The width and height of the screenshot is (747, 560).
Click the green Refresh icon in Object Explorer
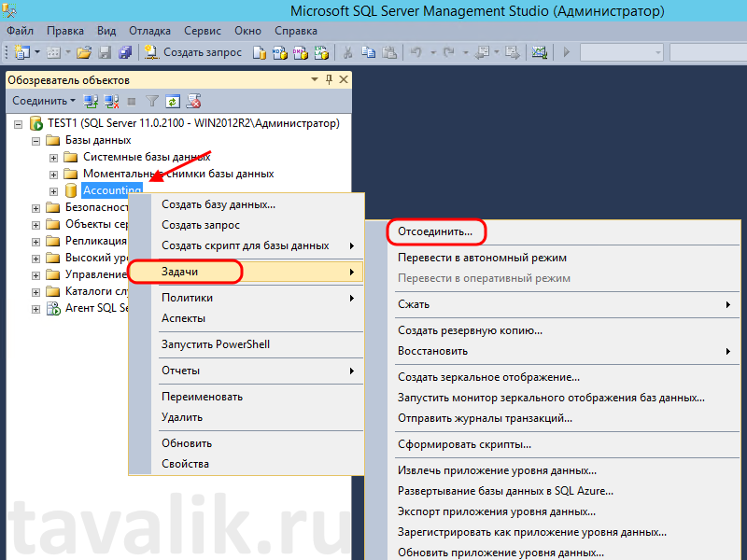173,101
